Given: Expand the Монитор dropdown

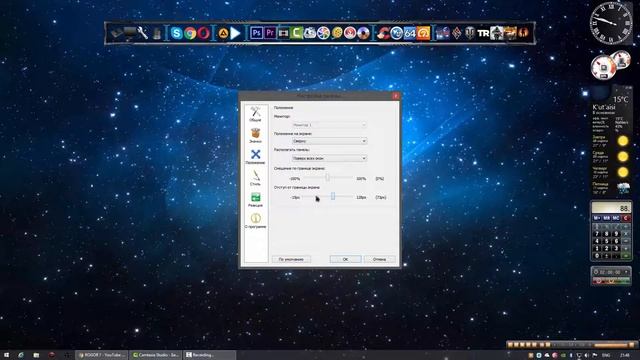Looking at the screenshot, I should (x=329, y=124).
